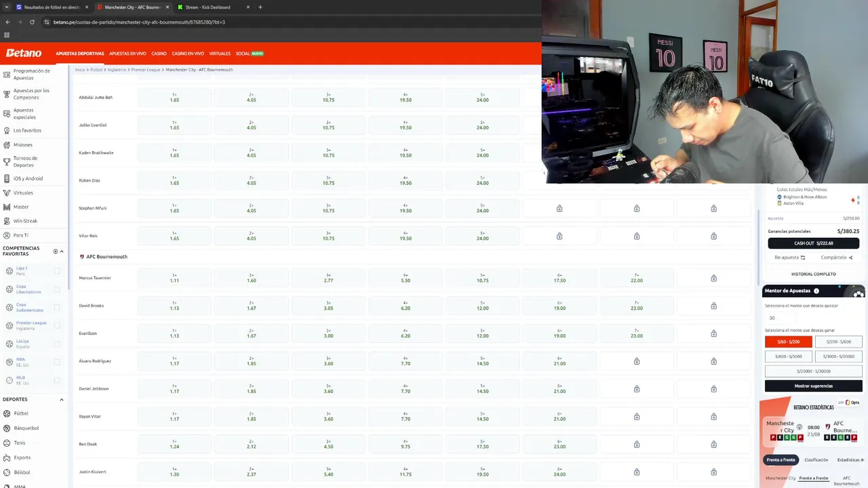Viewport: 868px width, 488px height.
Task: Select the S/60 - S/200 winnings option
Action: pyautogui.click(x=788, y=342)
